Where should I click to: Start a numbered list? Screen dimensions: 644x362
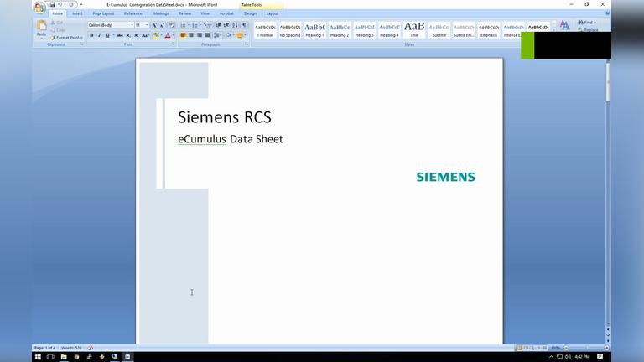tap(195, 25)
